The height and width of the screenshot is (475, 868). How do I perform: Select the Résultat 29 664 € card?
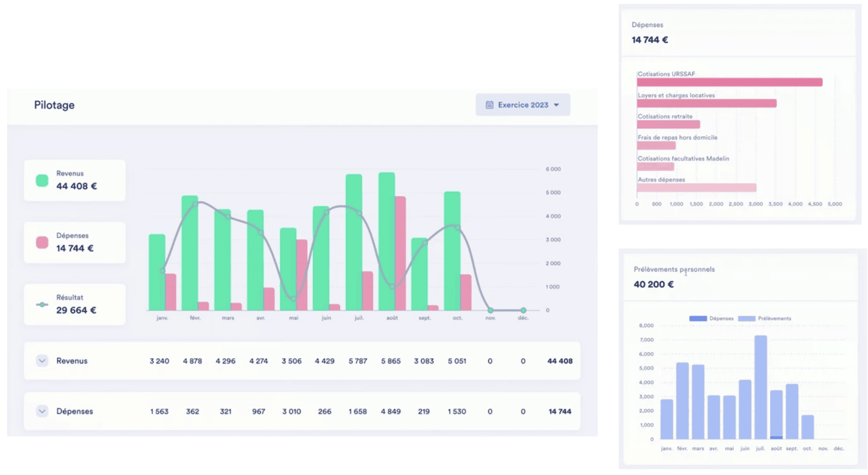(x=75, y=305)
